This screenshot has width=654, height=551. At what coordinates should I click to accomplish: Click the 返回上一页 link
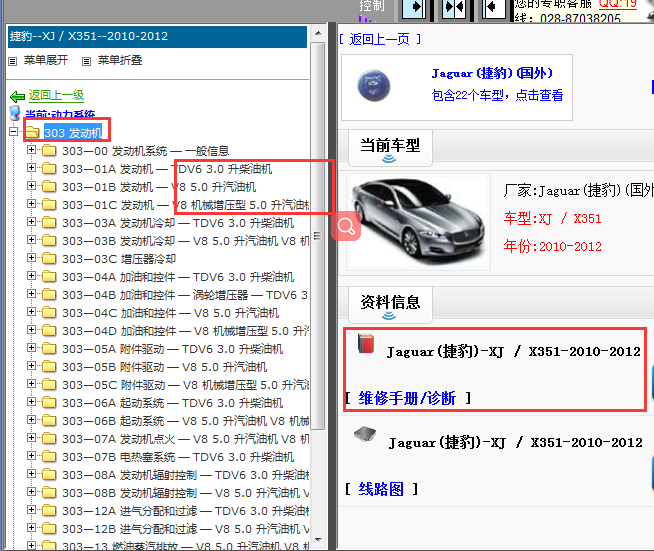[380, 40]
